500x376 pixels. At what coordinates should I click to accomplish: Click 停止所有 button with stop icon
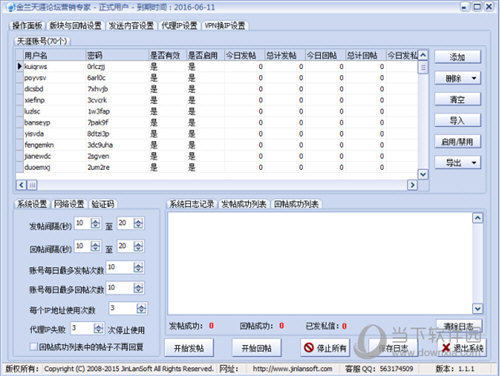point(325,348)
